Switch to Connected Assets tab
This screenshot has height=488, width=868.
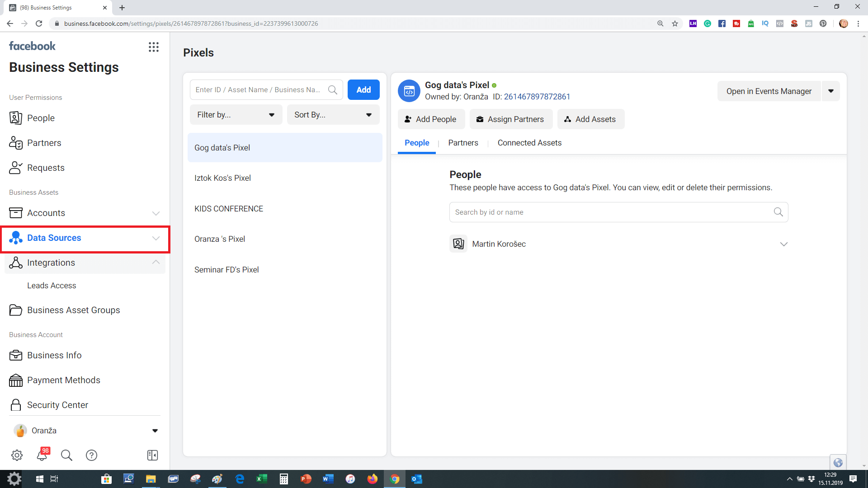(529, 143)
